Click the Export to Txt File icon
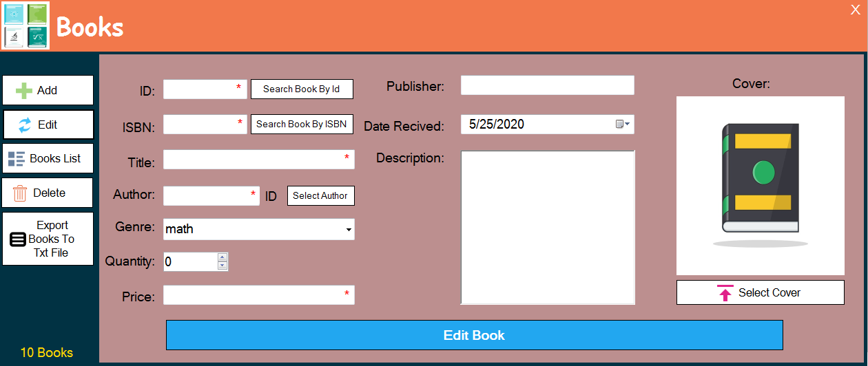 [x=18, y=239]
